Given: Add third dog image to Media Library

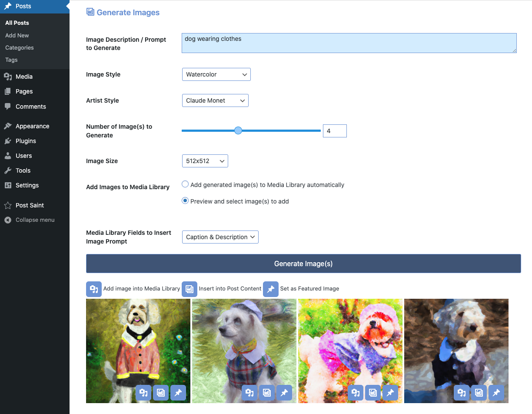Looking at the screenshot, I should click(x=356, y=393).
